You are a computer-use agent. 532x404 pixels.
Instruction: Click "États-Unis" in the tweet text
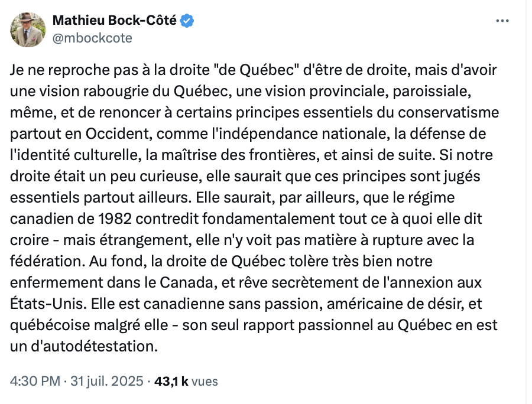pyautogui.click(x=47, y=303)
